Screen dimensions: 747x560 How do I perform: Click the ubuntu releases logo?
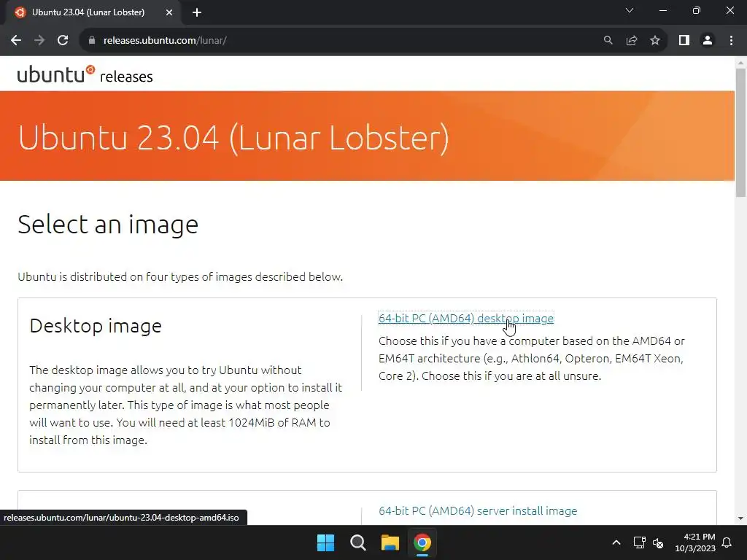[85, 75]
